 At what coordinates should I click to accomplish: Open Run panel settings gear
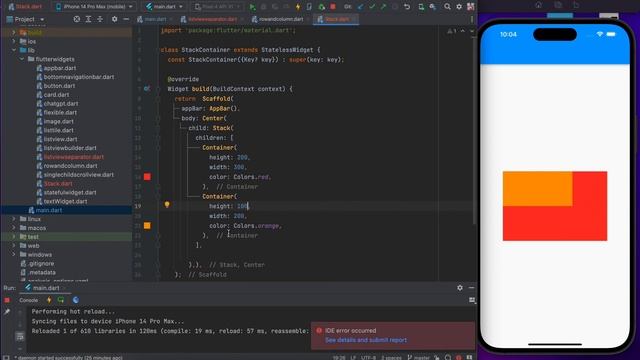[460, 288]
